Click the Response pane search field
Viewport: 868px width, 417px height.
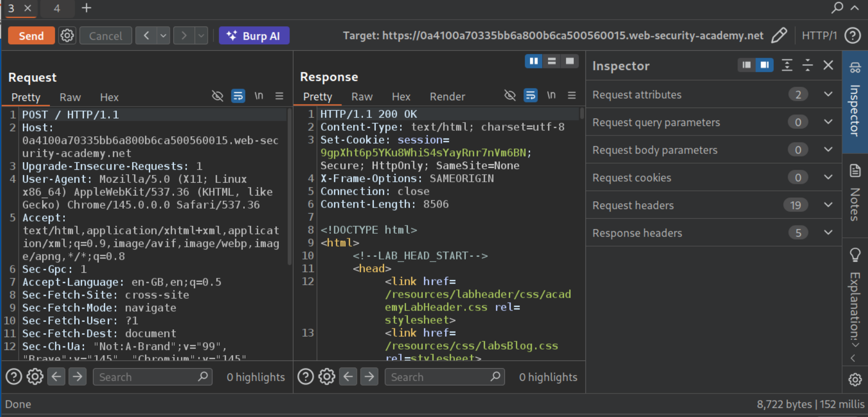[437, 377]
